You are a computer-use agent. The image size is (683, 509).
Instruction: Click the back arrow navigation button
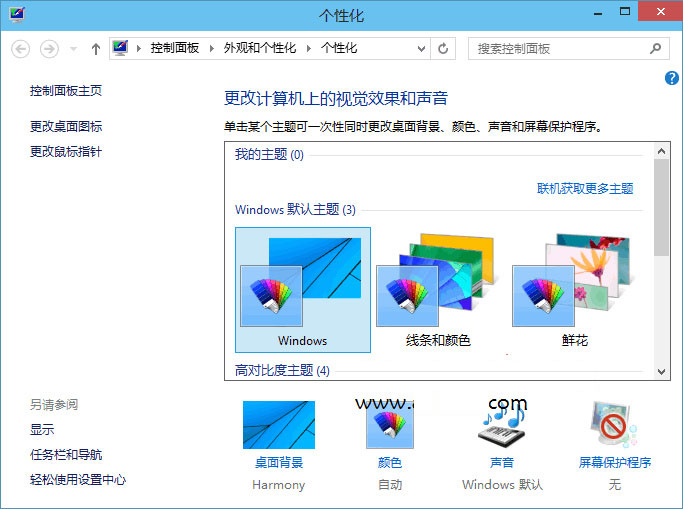[x=21, y=48]
